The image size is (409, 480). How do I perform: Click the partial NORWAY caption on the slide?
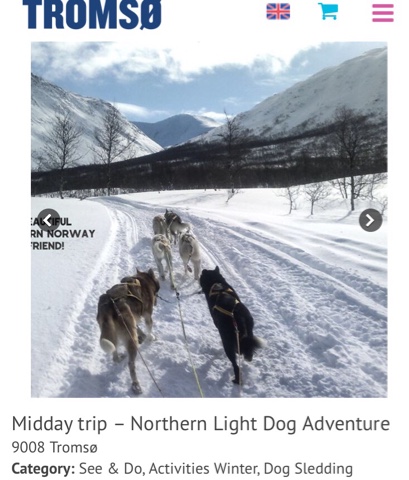(x=63, y=234)
